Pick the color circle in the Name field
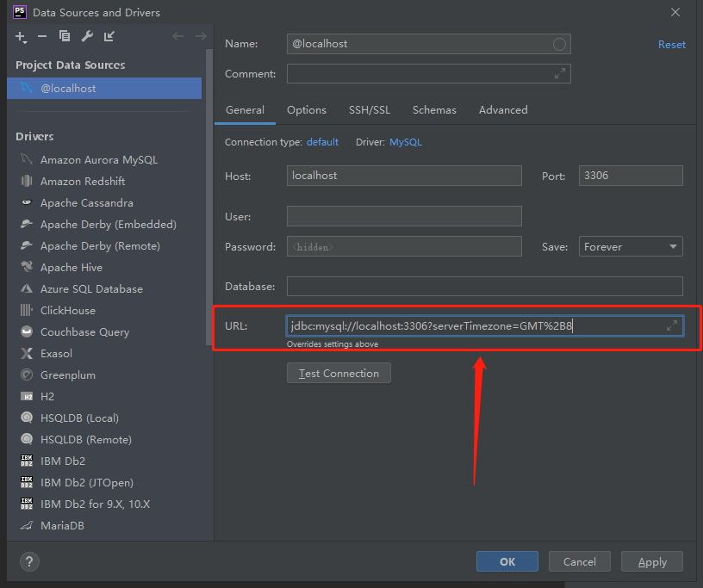703x588 pixels. 559,44
